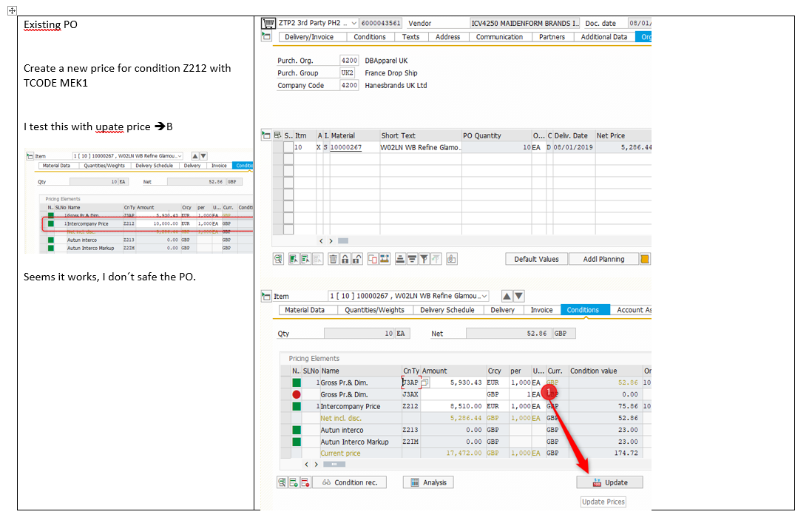Open the Partners header tab
Viewport: 812px width, 523px height.
[x=552, y=37]
